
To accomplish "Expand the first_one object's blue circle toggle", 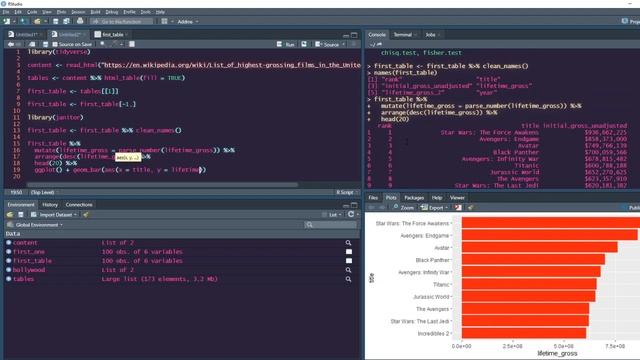I will [x=9, y=252].
